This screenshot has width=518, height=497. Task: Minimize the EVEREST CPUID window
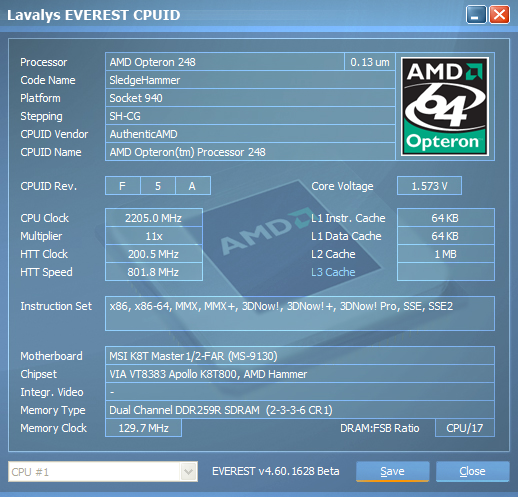coord(476,15)
